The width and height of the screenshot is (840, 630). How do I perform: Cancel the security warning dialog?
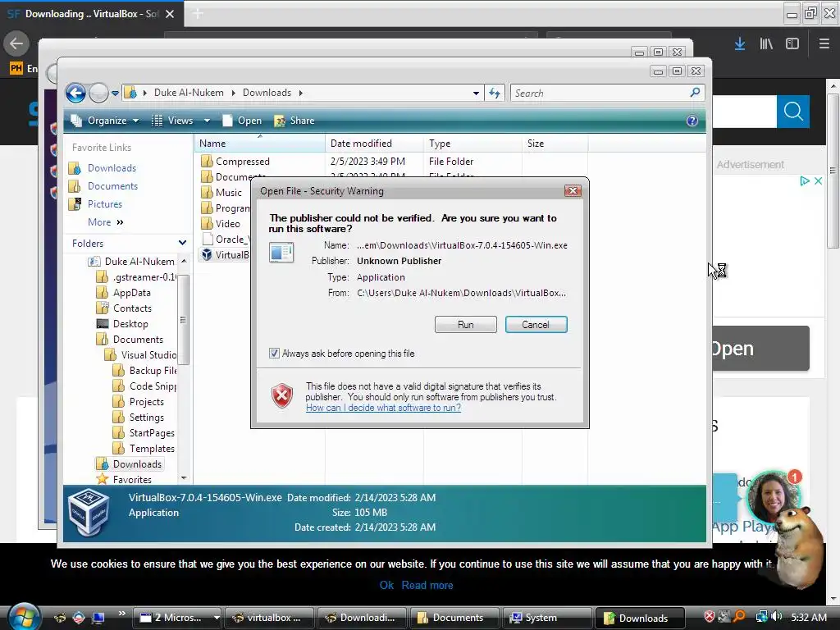point(536,325)
